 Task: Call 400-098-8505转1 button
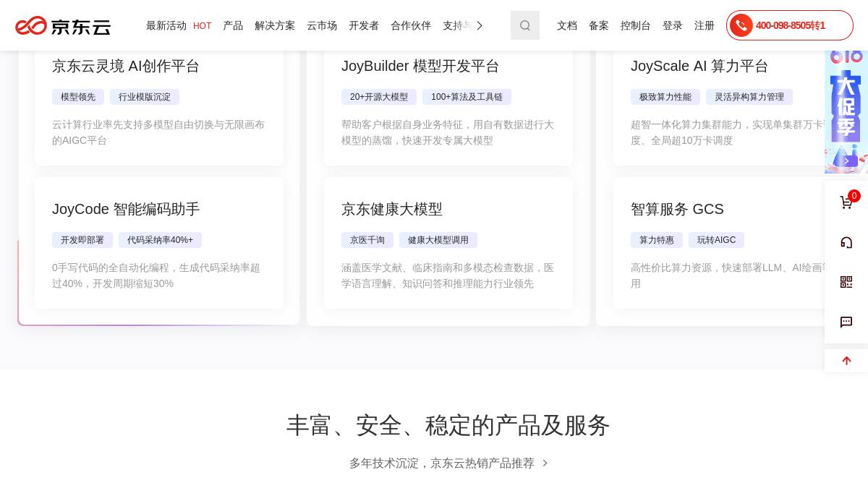(x=790, y=25)
